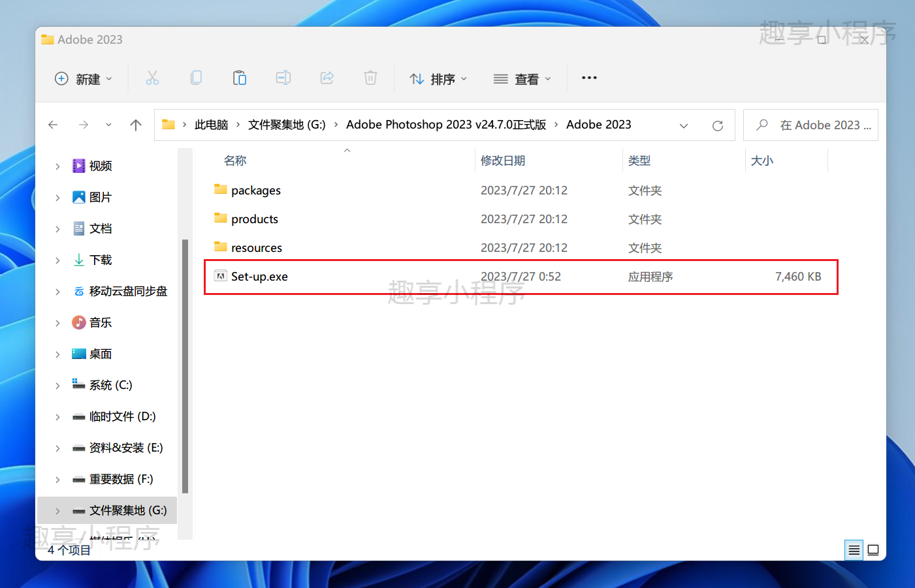The height and width of the screenshot is (588, 915).
Task: Open the address bar history dropdown
Action: tap(684, 125)
